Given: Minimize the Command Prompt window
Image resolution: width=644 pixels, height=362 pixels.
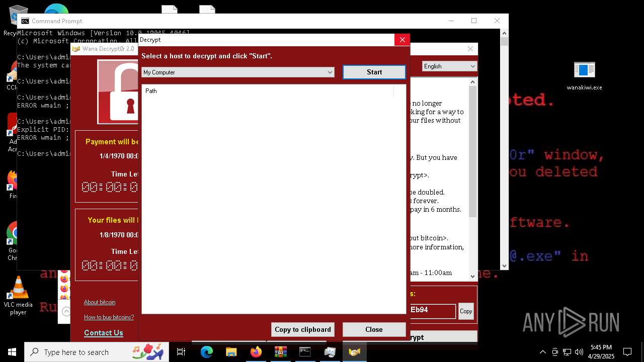Looking at the screenshot, I should pyautogui.click(x=451, y=21).
